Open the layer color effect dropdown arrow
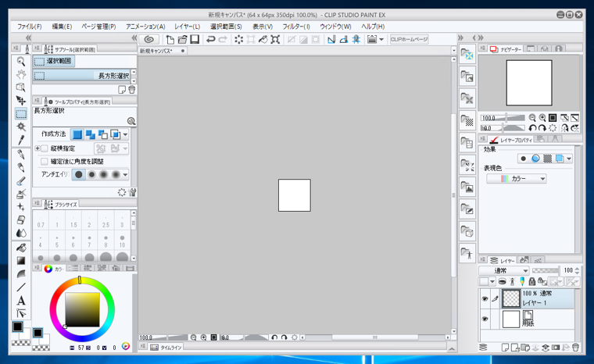This screenshot has width=594, height=364. [569, 159]
